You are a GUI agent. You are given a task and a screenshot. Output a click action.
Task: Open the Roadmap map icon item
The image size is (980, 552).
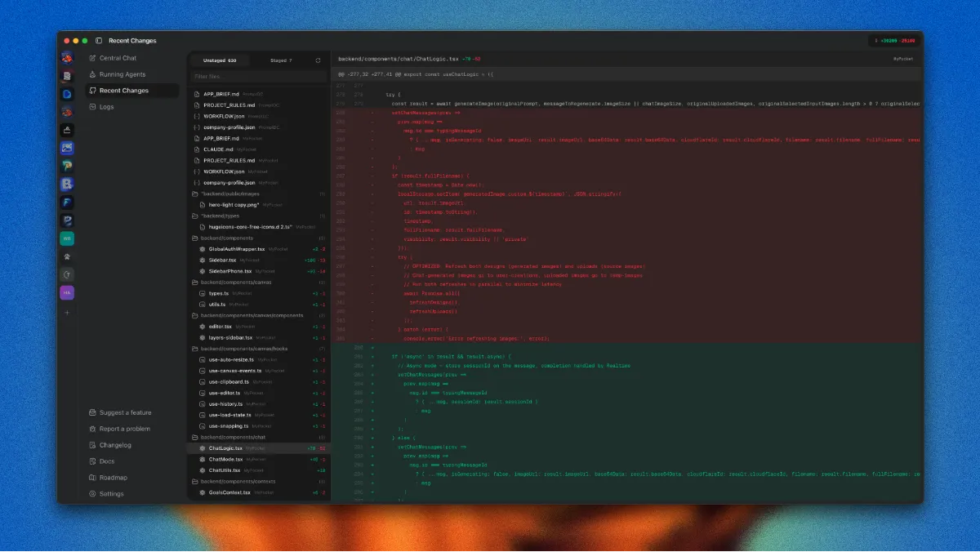point(113,478)
